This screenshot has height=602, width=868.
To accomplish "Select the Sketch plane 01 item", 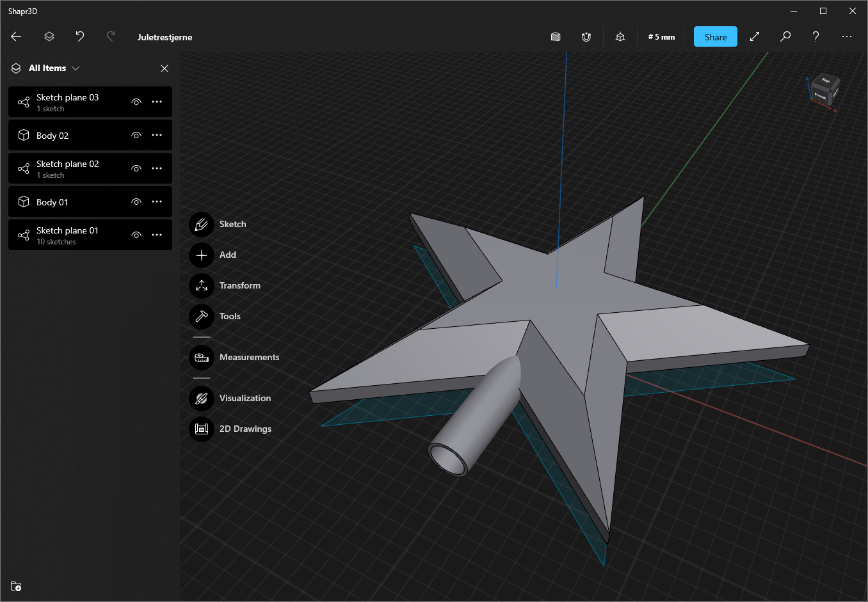I will tap(90, 235).
